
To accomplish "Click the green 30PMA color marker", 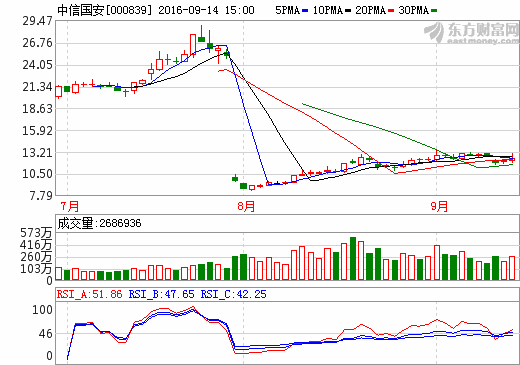I will pyautogui.click(x=434, y=11).
